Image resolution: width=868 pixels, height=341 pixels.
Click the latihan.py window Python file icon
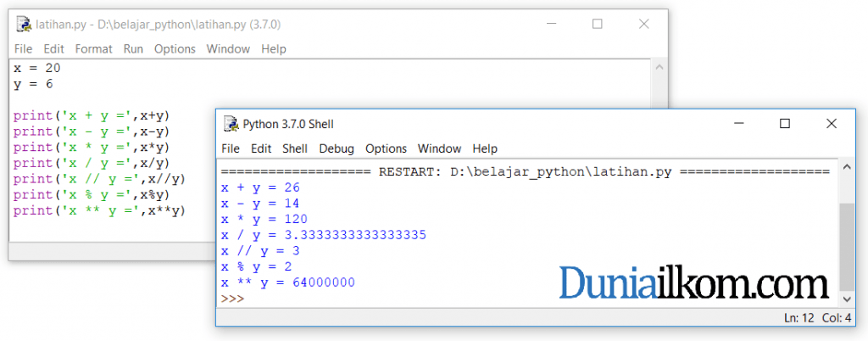[x=23, y=25]
